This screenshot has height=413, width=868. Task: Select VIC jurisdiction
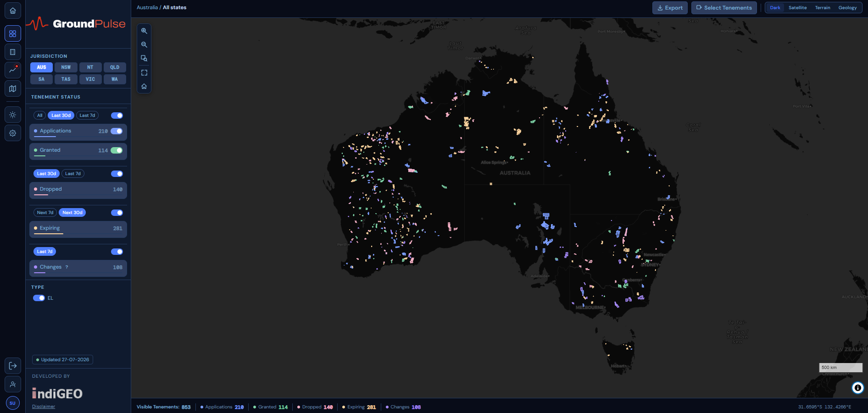90,79
